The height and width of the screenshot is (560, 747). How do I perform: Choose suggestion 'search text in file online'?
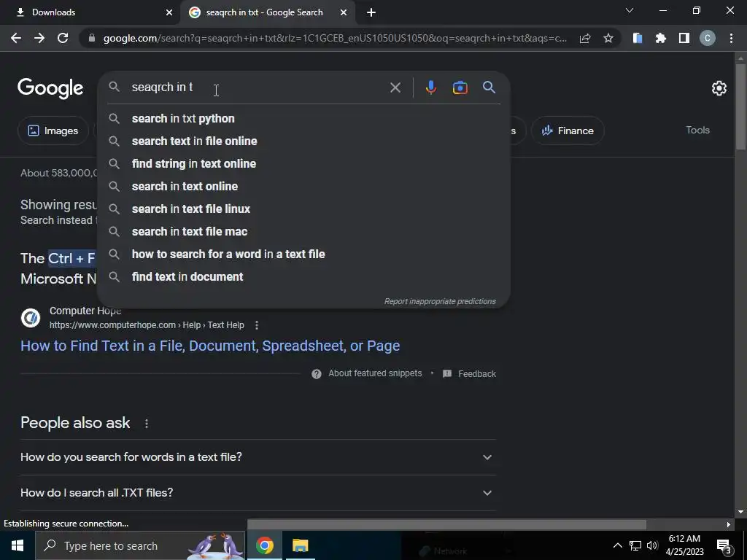[x=303, y=141]
